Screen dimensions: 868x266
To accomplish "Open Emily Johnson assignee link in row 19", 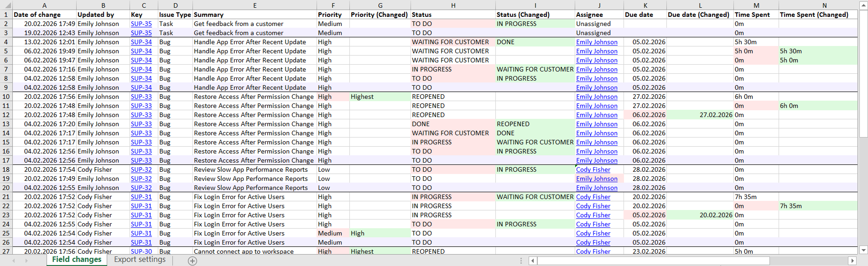I will 597,179.
